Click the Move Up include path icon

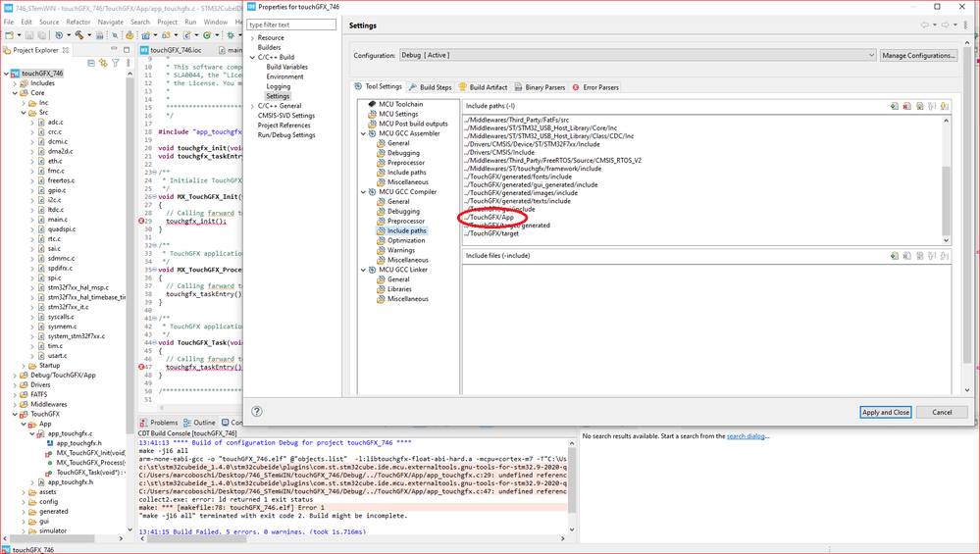pos(932,106)
